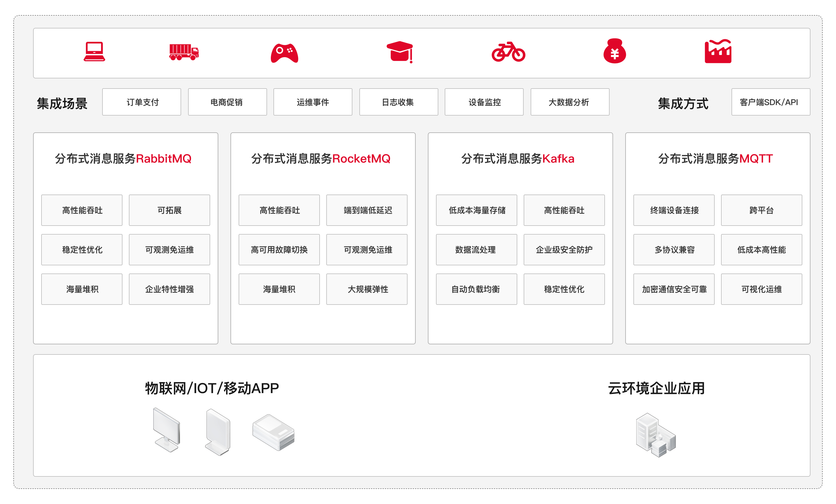This screenshot has width=836, height=504.
Task: Choose the 运维事件 scenario box
Action: click(313, 102)
